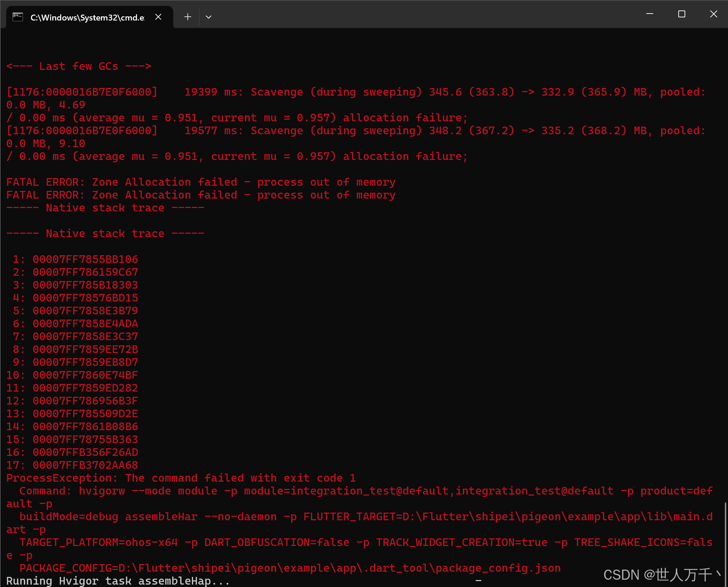The height and width of the screenshot is (587, 728).
Task: Click stack trace address 00007FF7855BB106
Action: (x=85, y=259)
